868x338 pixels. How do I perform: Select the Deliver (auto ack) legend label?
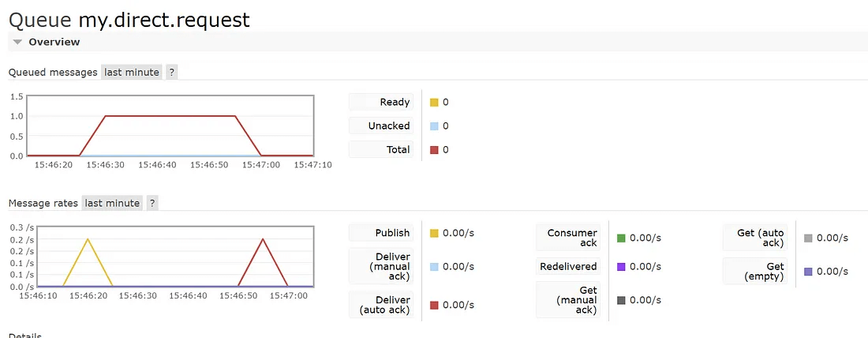click(381, 305)
